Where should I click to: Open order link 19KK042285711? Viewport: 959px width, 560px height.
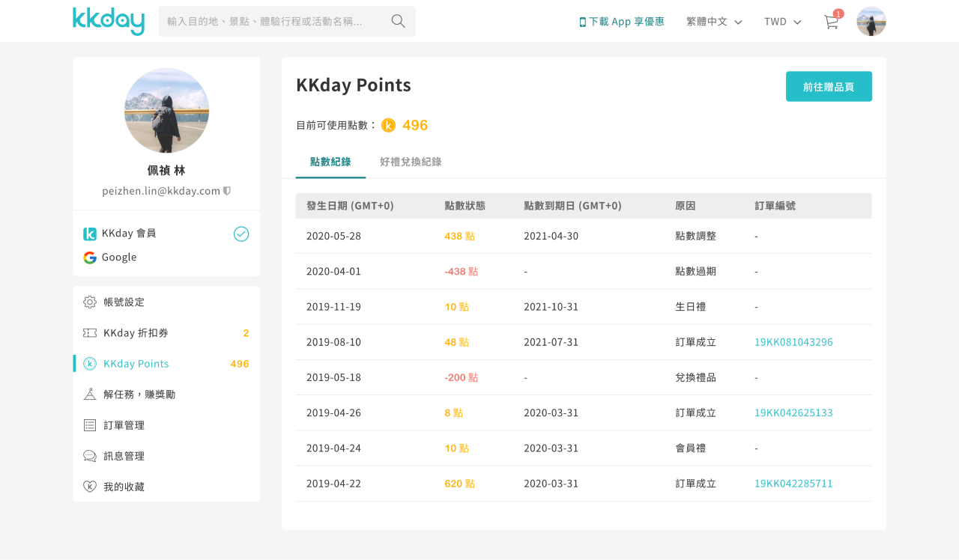793,484
